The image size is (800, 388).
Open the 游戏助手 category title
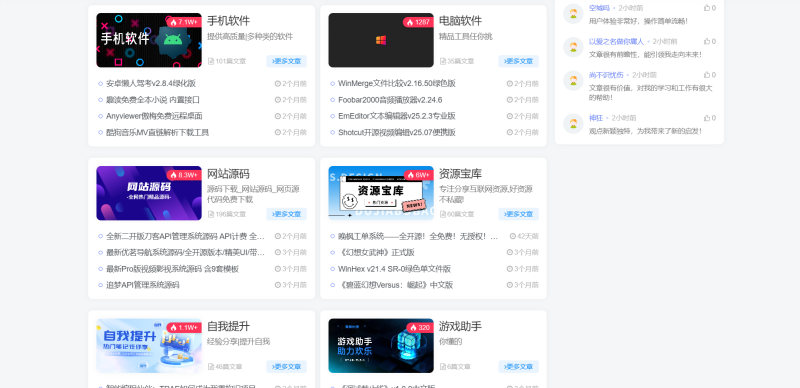461,327
